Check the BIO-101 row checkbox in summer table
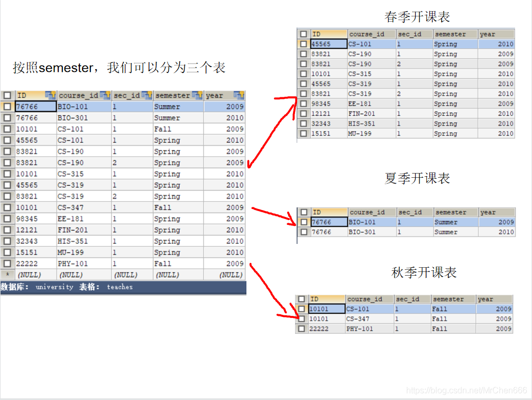This screenshot has height=400, width=532. 304,222
